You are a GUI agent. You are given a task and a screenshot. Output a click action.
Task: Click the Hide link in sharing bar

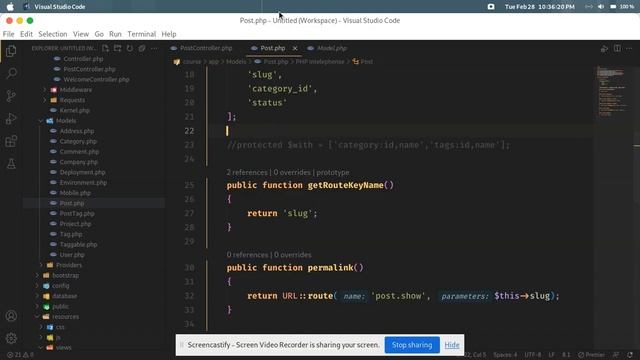pos(451,345)
